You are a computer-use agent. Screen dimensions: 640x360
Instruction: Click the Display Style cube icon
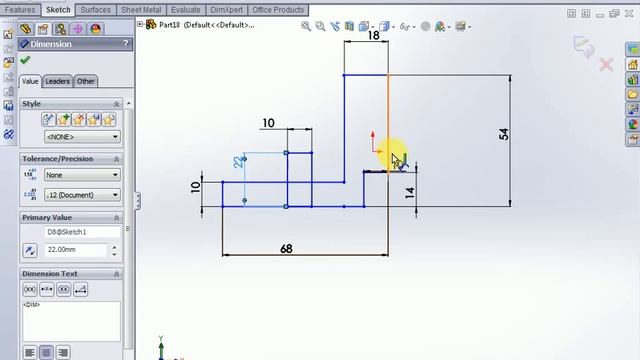(x=384, y=27)
